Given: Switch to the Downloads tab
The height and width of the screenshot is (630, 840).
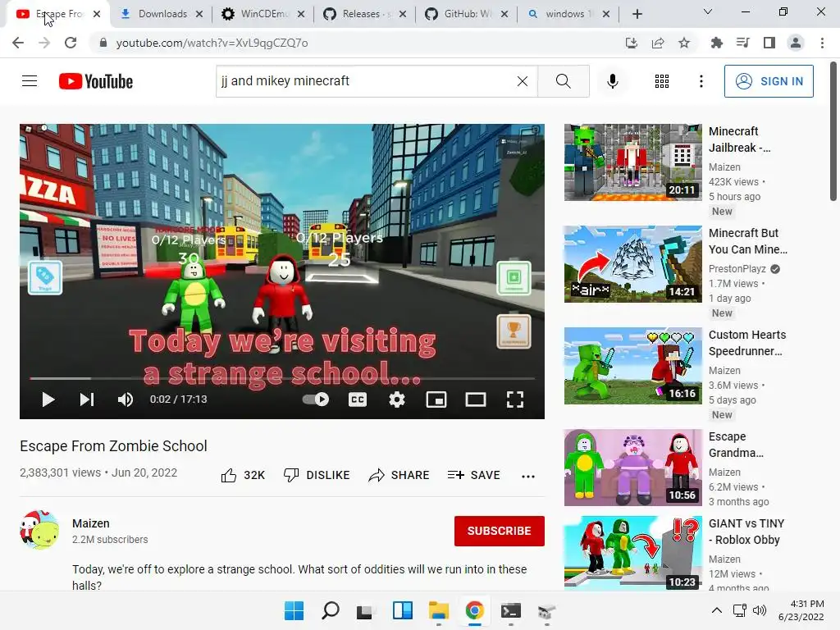Looking at the screenshot, I should [161, 14].
